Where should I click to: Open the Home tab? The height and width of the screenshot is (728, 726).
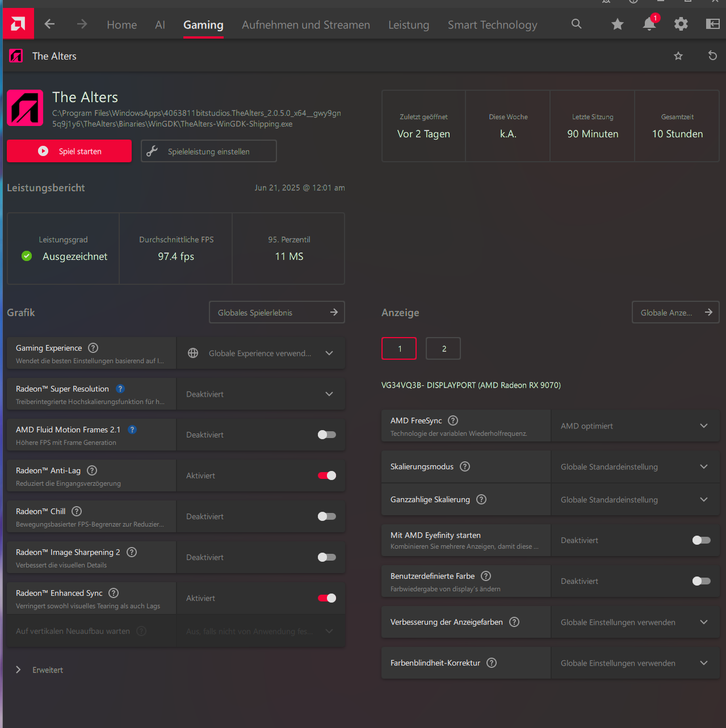[122, 24]
